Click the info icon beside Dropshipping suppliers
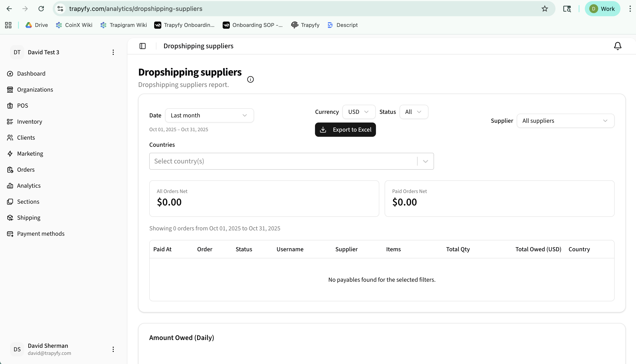Image resolution: width=636 pixels, height=364 pixels. click(x=250, y=80)
